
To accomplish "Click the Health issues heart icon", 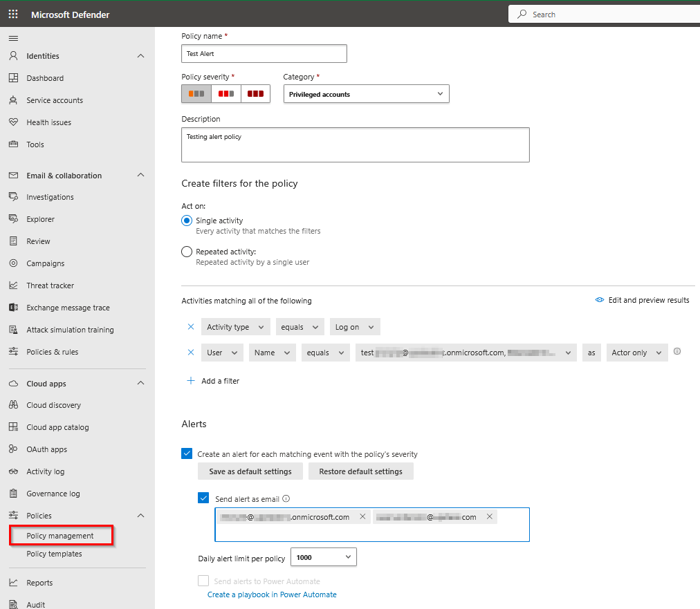I will click(13, 122).
